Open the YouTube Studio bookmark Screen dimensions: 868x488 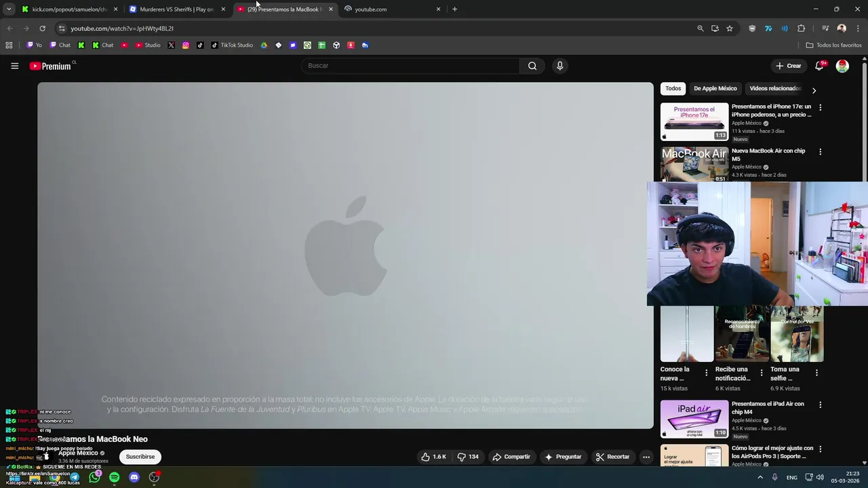click(148, 45)
